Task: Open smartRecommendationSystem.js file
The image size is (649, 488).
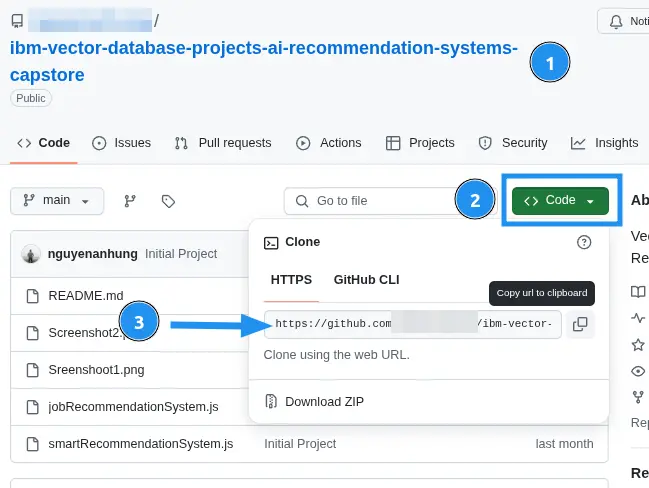Action: pyautogui.click(x=141, y=444)
